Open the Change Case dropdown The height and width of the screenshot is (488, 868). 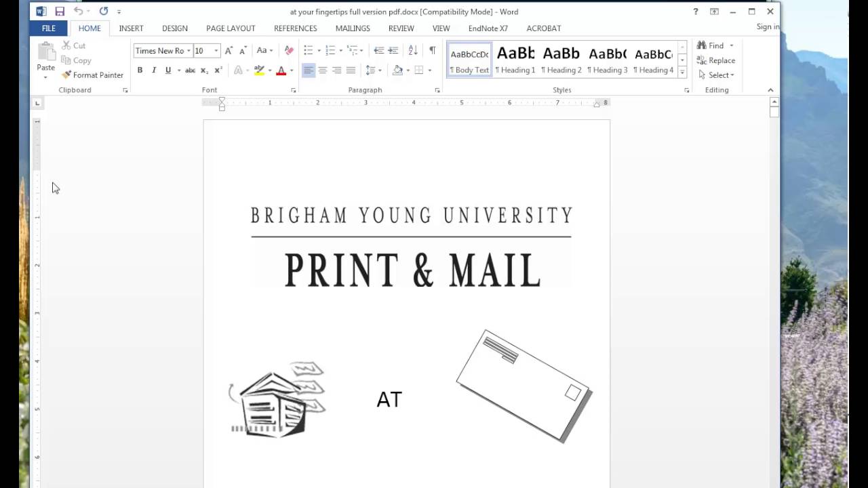coord(264,51)
